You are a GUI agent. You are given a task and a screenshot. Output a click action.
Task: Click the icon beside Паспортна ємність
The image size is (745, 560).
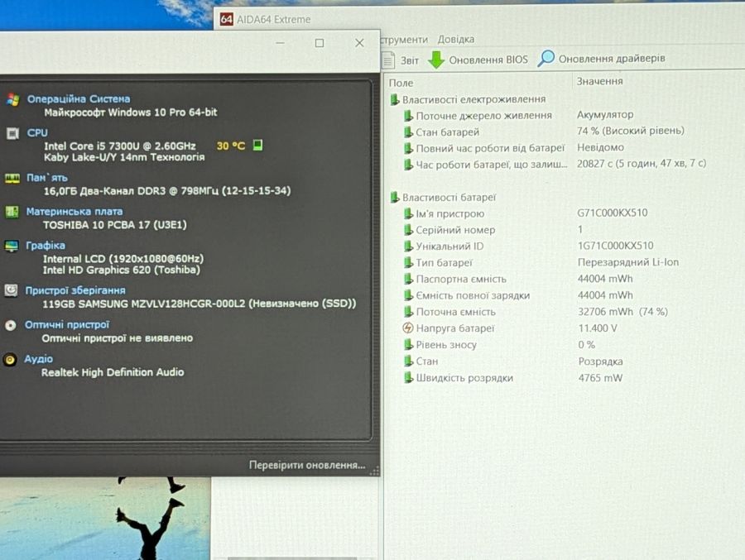pyautogui.click(x=407, y=280)
